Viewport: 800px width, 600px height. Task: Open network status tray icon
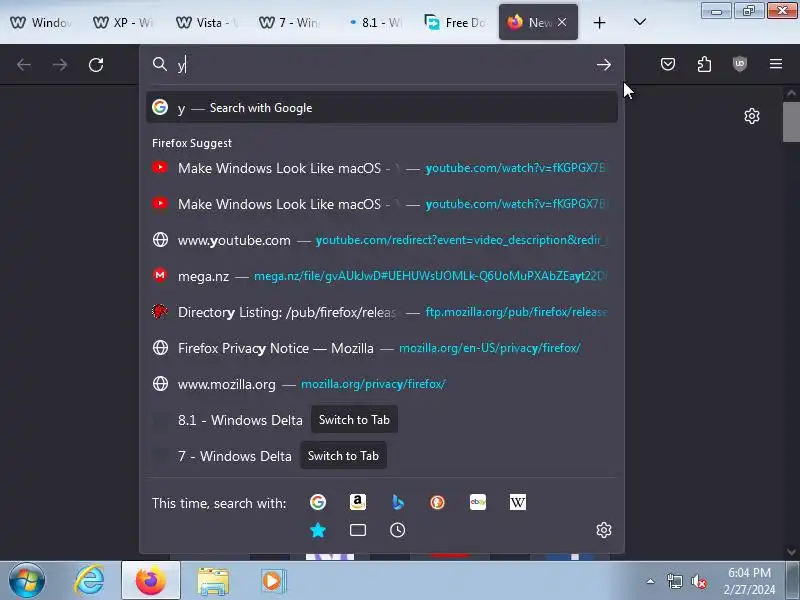click(x=674, y=581)
